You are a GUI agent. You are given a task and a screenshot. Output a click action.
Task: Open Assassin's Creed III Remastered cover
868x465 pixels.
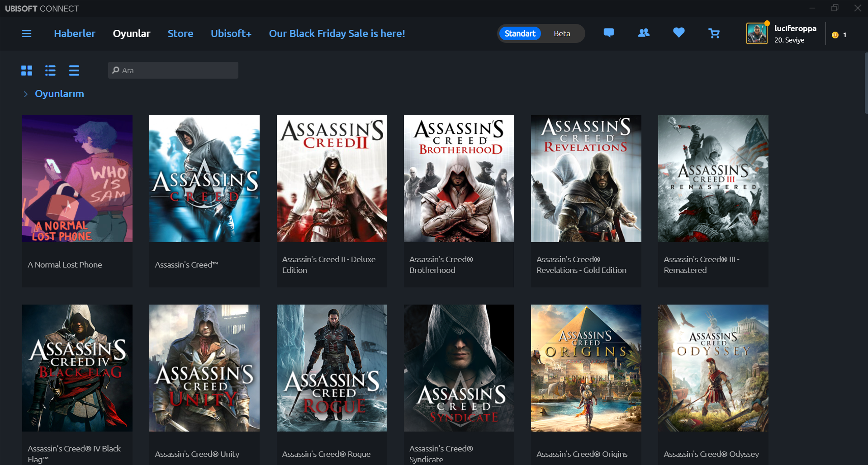[x=713, y=178]
